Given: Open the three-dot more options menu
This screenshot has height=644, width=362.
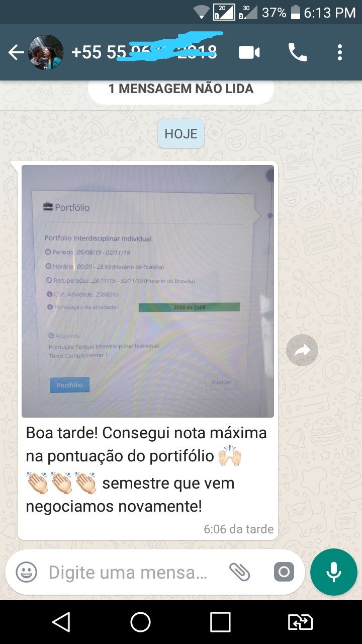Looking at the screenshot, I should coord(340,52).
